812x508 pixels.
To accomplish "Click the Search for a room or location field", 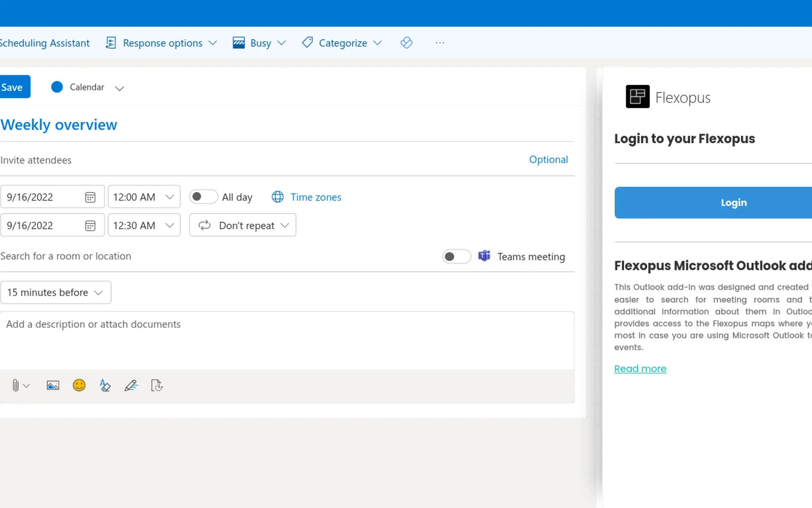I will point(218,256).
